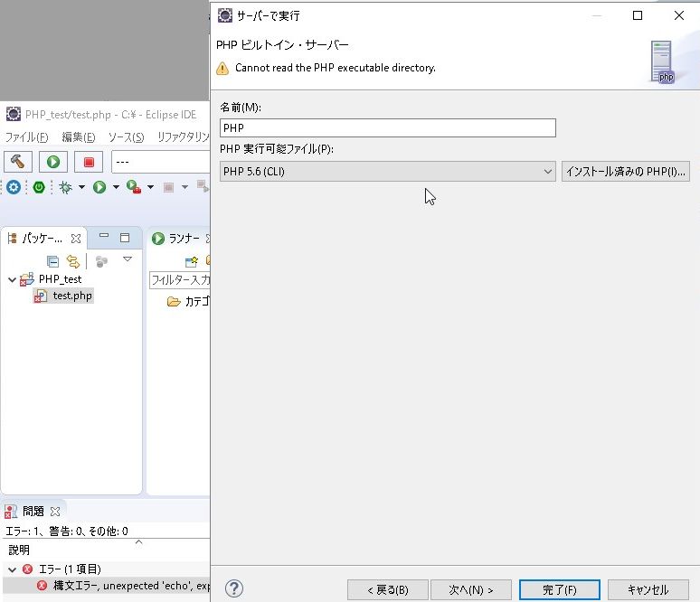Select test.php in the package tree
The image size is (700, 602).
click(71, 296)
